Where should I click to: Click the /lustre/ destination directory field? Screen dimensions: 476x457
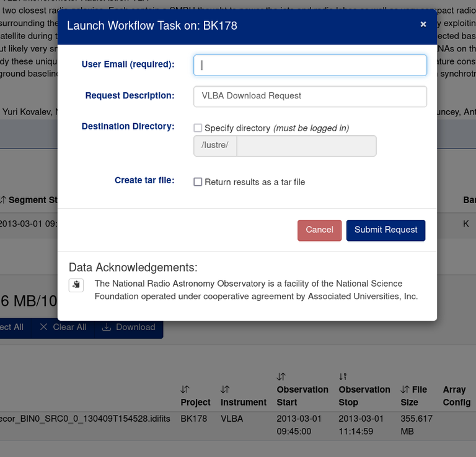point(306,146)
